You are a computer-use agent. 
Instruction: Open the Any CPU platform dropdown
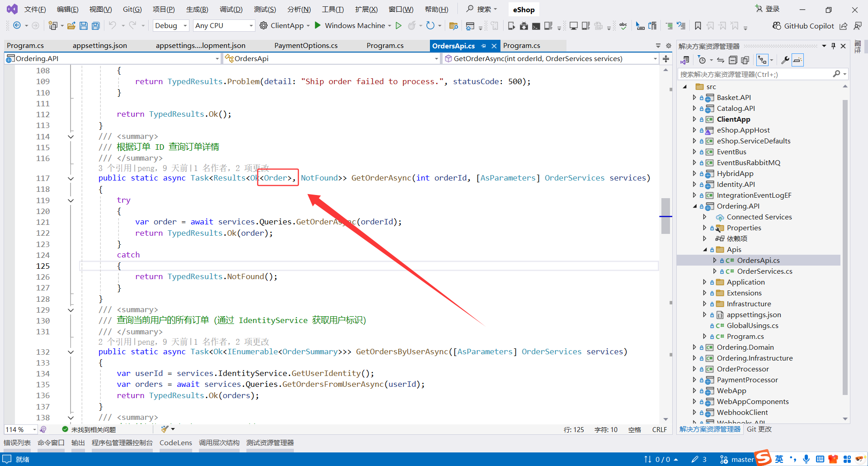[224, 26]
